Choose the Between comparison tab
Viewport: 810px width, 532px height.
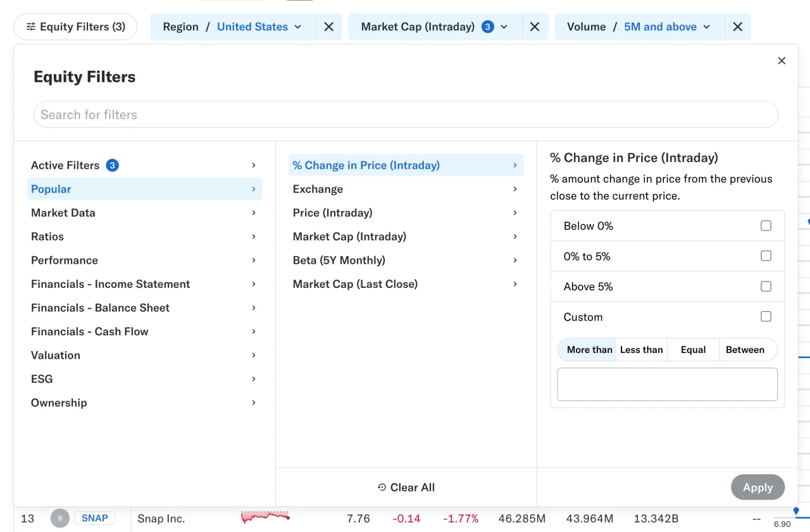745,350
